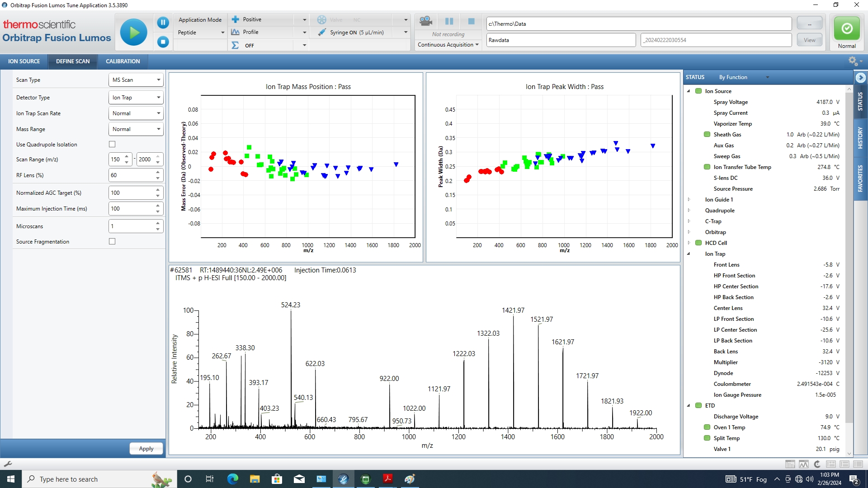Click the View button near the file path

[809, 40]
